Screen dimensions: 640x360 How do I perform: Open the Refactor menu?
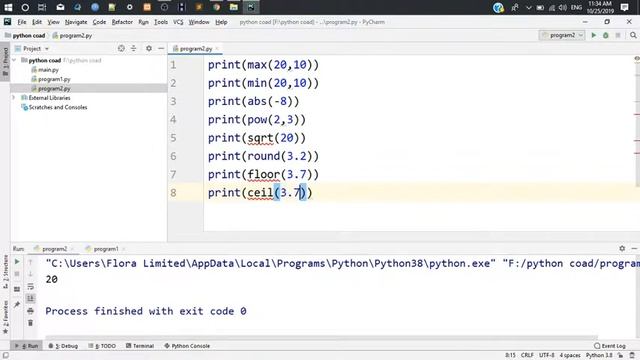(122, 22)
